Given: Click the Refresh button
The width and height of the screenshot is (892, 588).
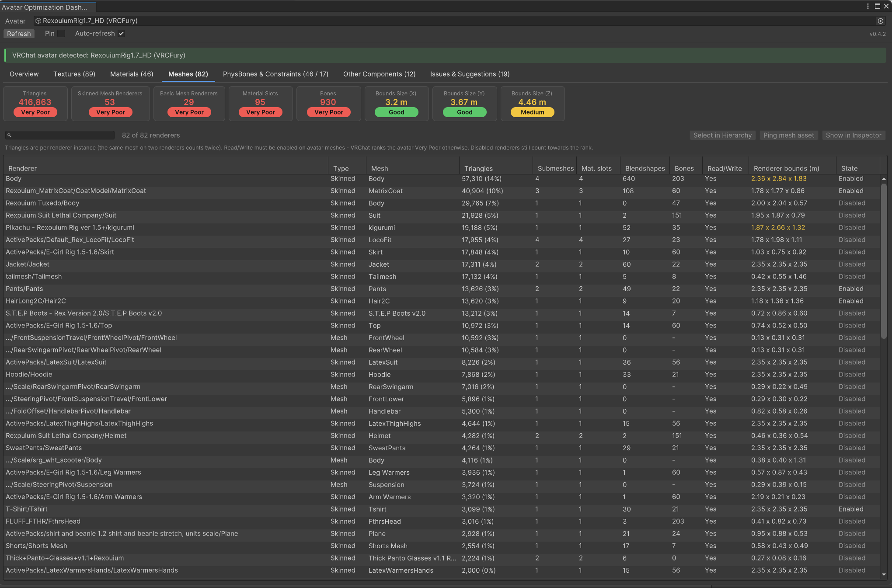Looking at the screenshot, I should coord(19,34).
